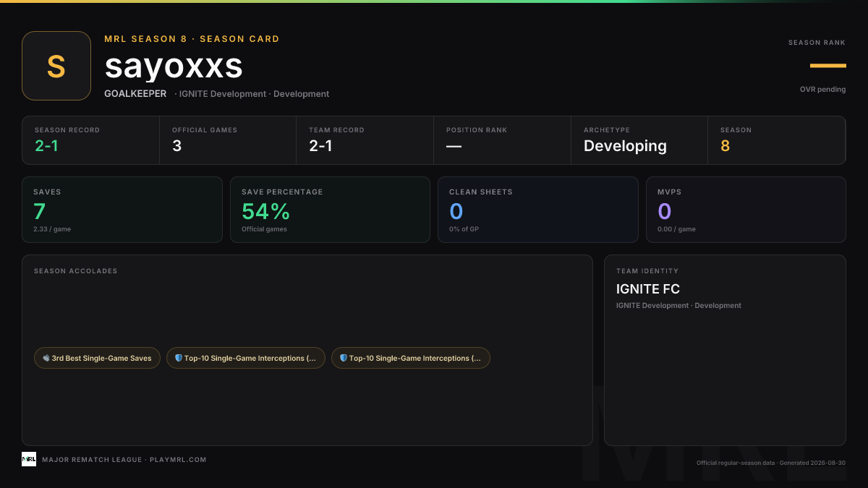Select the Season Record 2-1 cell
The image size is (868, 488).
pyautogui.click(x=90, y=140)
